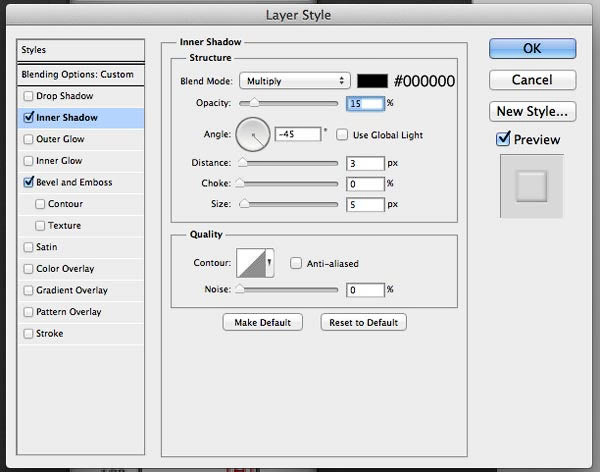Click the Angle value field

pos(298,134)
